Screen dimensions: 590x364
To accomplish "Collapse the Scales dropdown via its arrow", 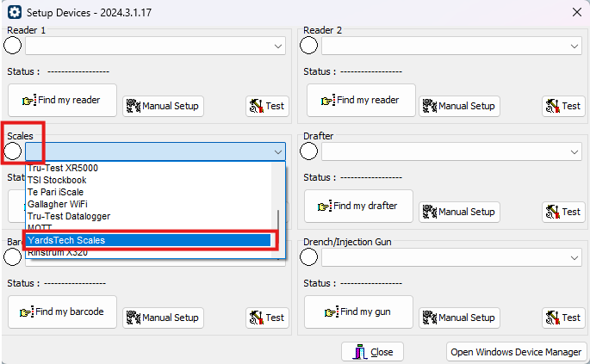I will (x=277, y=151).
